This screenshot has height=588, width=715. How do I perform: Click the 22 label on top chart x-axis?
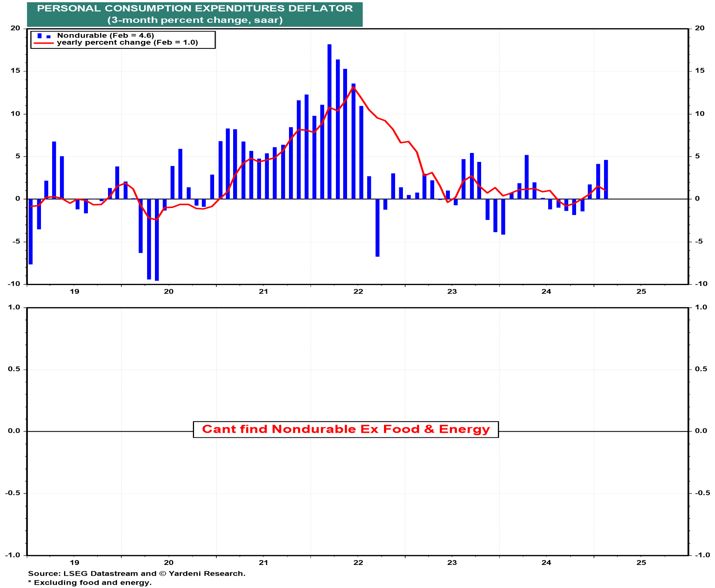[x=358, y=291]
